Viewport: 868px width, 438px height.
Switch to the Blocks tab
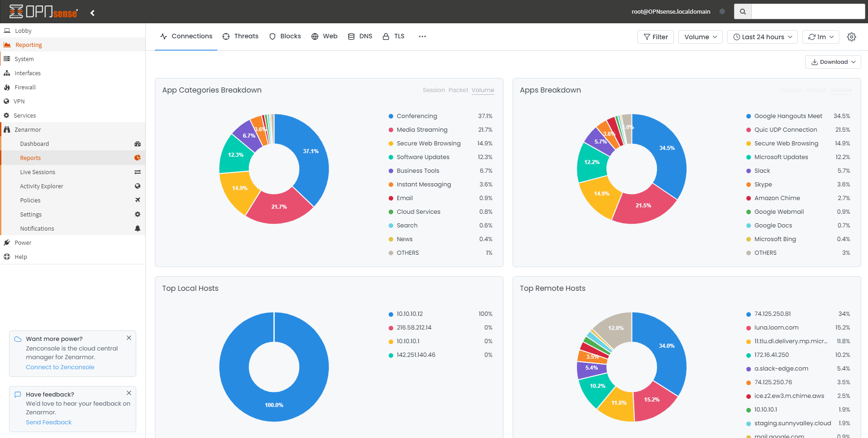tap(285, 36)
